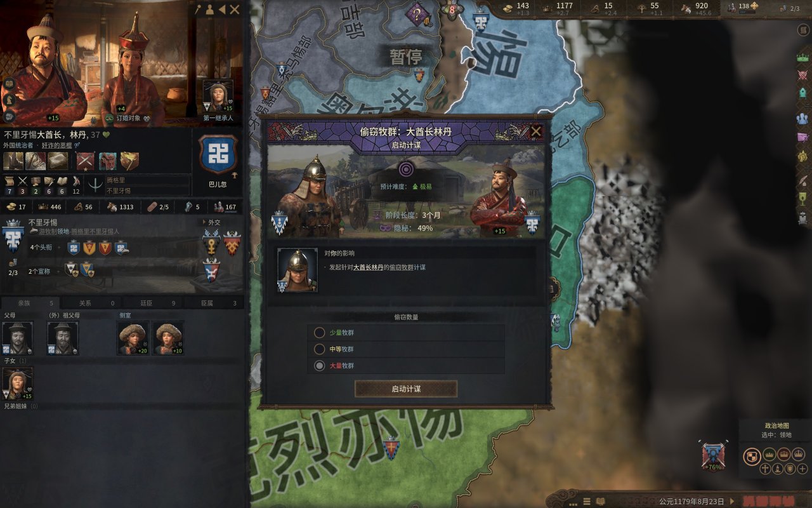This screenshot has height=508, width=812.
Task: Close the 偷窃牧群 scheme dialog
Action: click(536, 131)
